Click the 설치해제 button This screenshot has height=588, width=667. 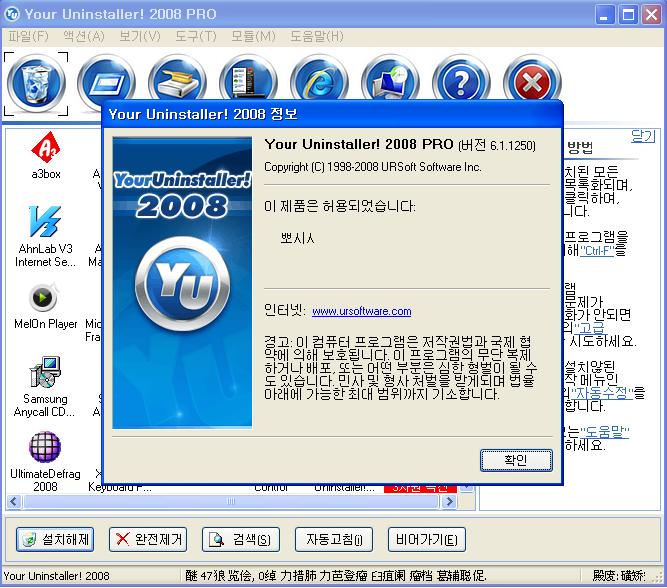tap(55, 539)
